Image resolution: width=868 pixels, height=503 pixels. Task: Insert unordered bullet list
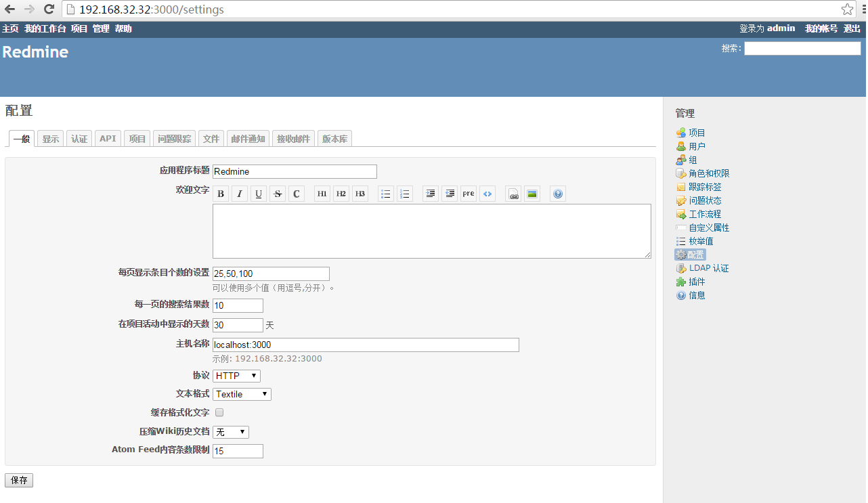coord(386,194)
